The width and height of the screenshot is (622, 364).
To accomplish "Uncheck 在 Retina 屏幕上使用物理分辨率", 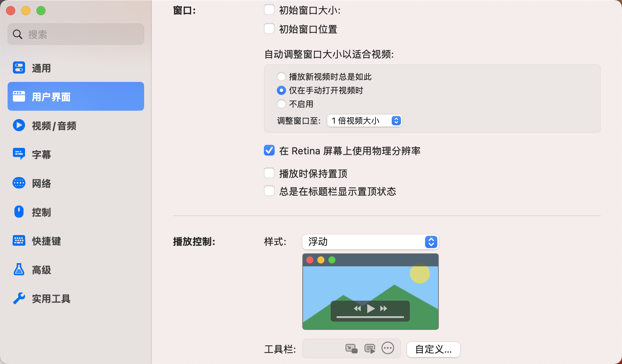I will point(269,150).
